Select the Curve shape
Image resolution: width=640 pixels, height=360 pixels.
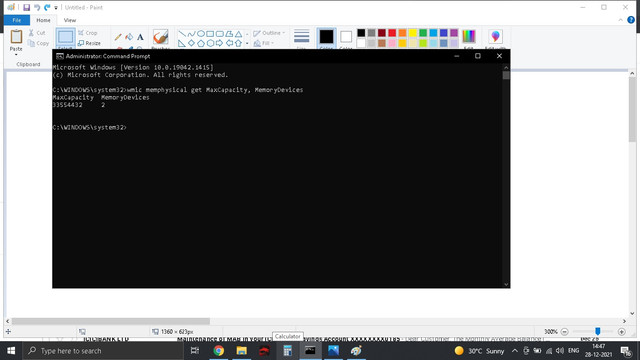pos(191,34)
